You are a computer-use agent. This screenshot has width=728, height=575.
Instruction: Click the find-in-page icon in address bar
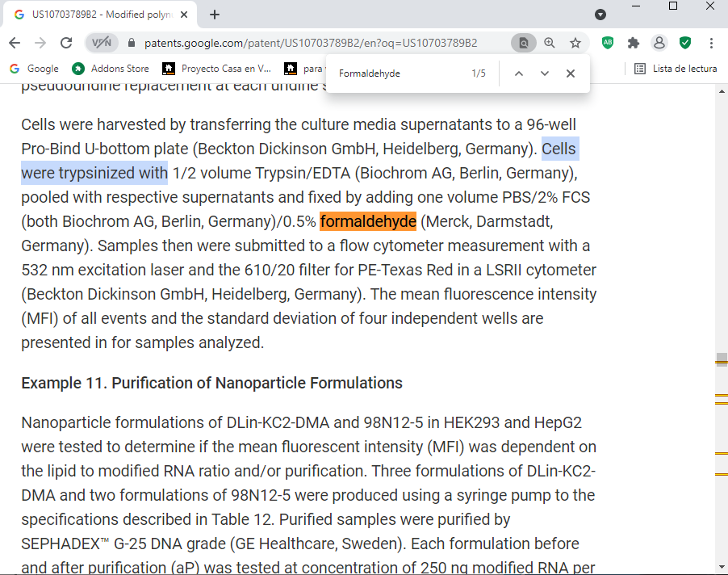524,43
